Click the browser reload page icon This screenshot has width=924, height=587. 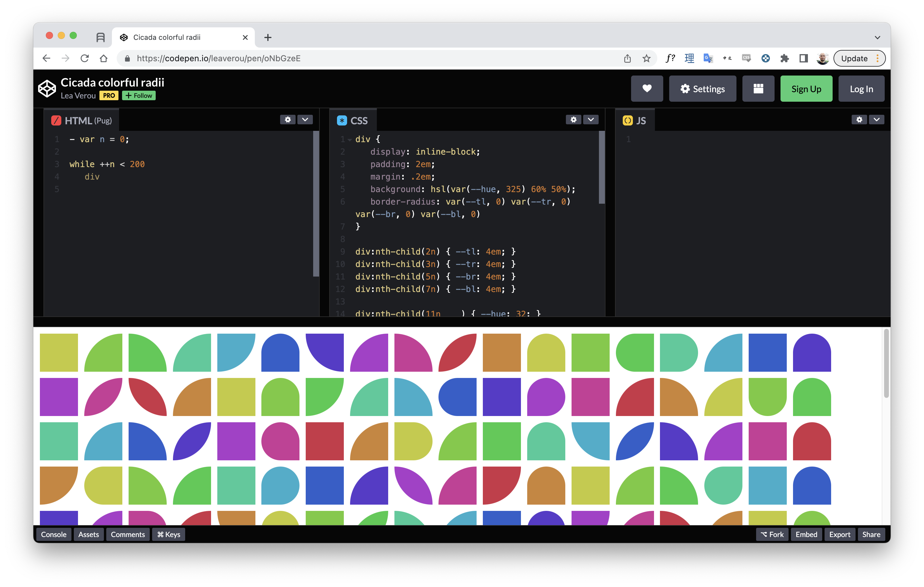tap(85, 58)
